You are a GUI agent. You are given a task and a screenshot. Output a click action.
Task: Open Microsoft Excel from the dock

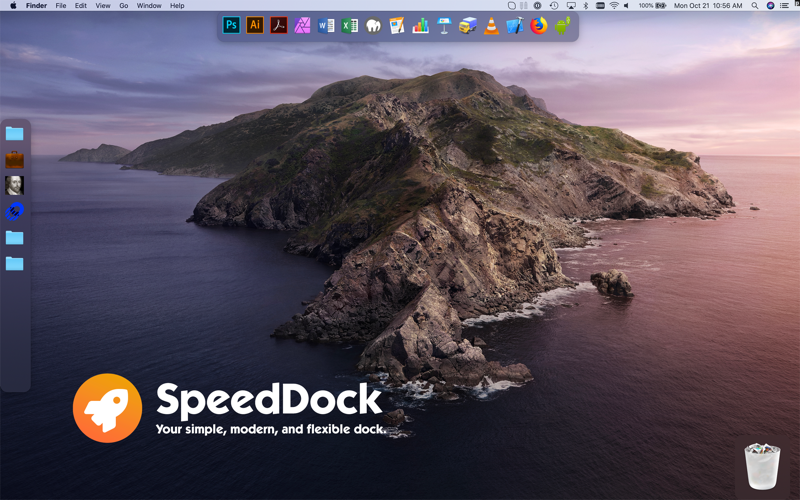point(350,26)
